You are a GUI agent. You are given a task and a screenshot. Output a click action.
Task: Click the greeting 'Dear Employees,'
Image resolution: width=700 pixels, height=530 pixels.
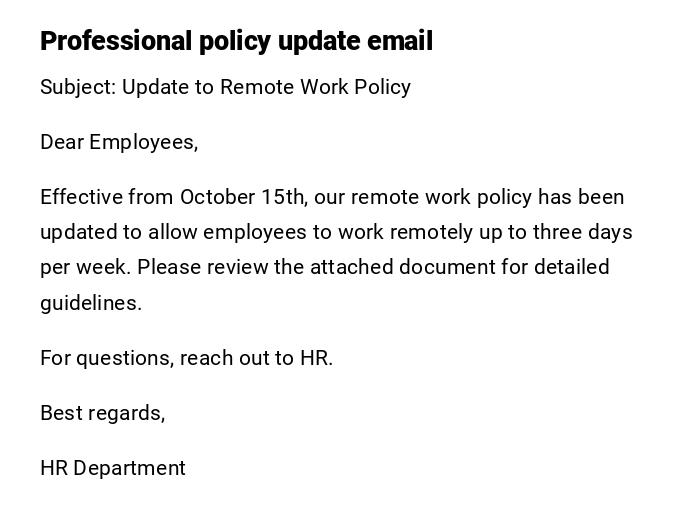(119, 142)
